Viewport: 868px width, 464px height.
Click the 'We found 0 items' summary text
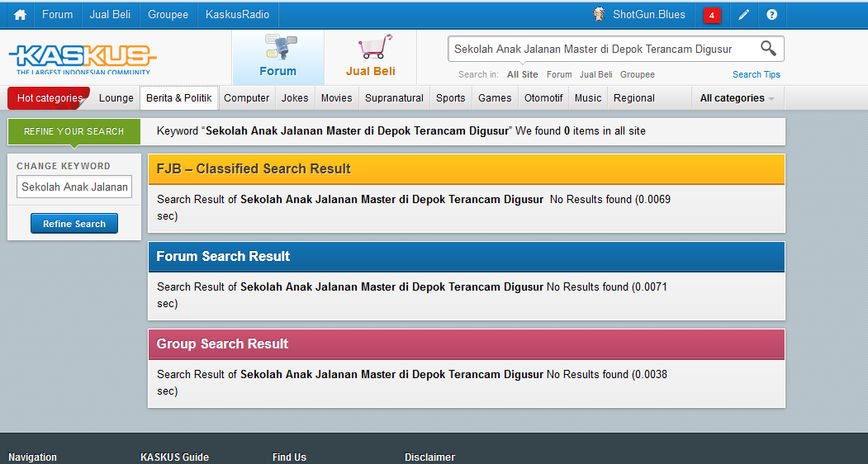tap(580, 131)
